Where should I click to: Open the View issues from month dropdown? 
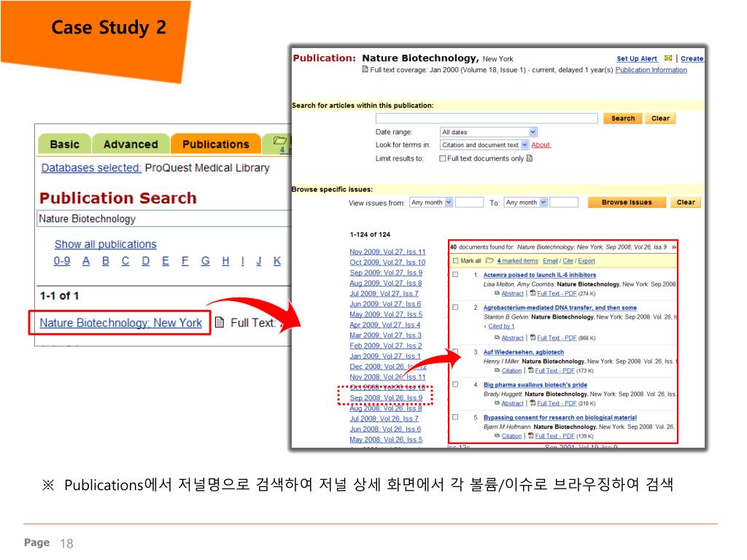click(x=430, y=203)
